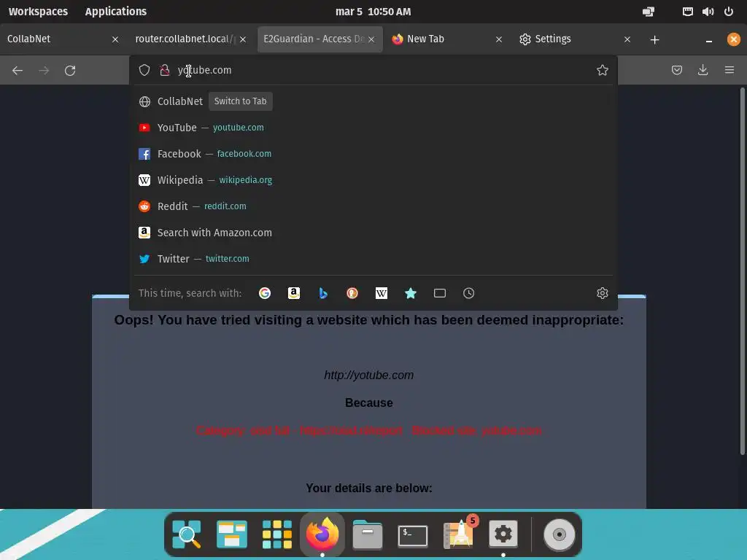The height and width of the screenshot is (560, 747).
Task: Open the Downloads panel
Action: tap(703, 70)
